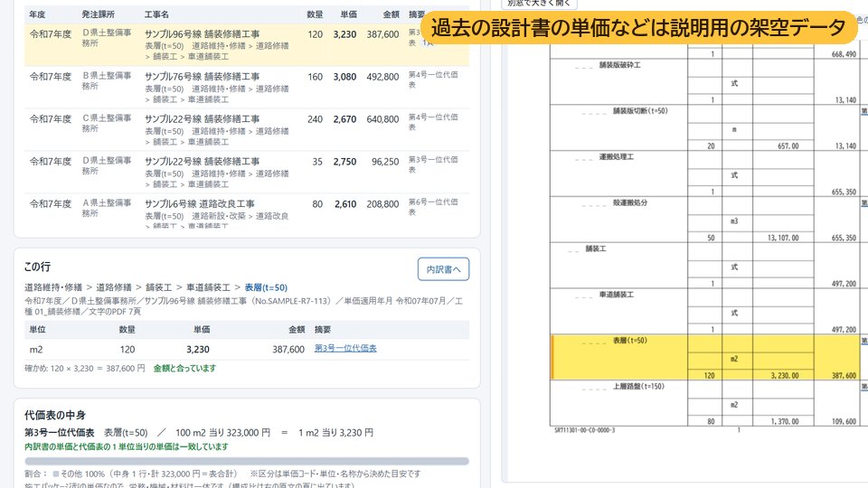Click the gray その他 100% ratio bar

point(247,461)
